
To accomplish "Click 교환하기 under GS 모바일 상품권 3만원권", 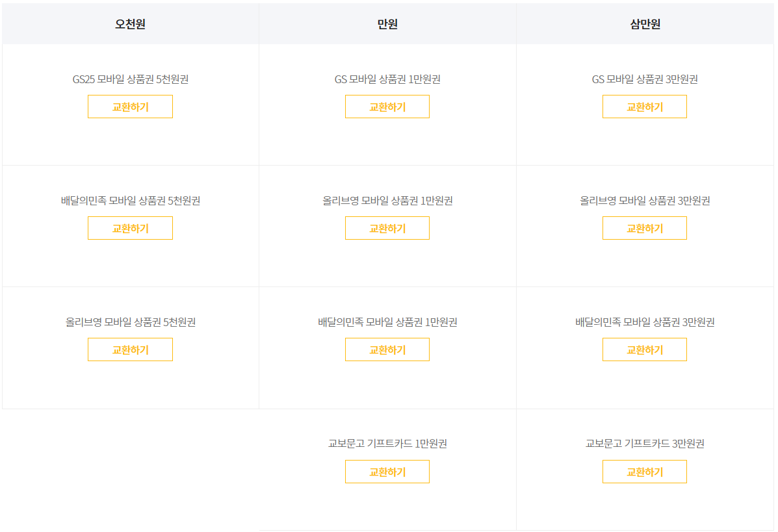I will coord(645,107).
